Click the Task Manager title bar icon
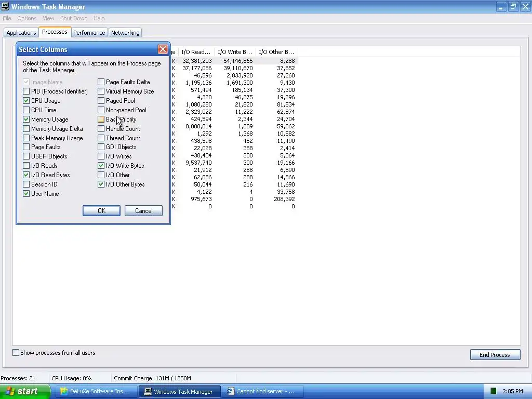The image size is (532, 399). coord(5,6)
